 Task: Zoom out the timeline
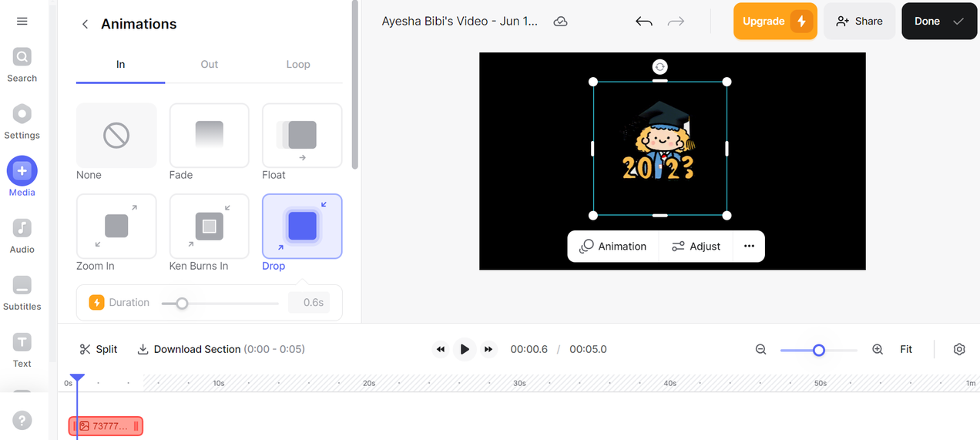[761, 349]
